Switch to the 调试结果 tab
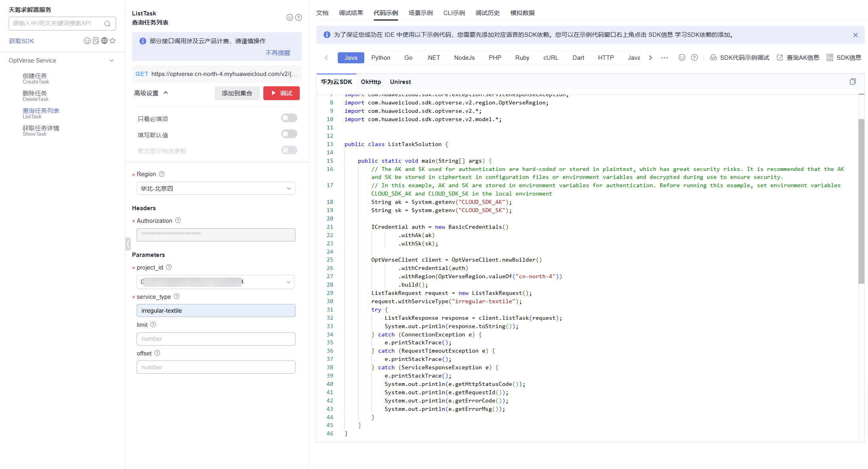The width and height of the screenshot is (868, 469). 351,13
